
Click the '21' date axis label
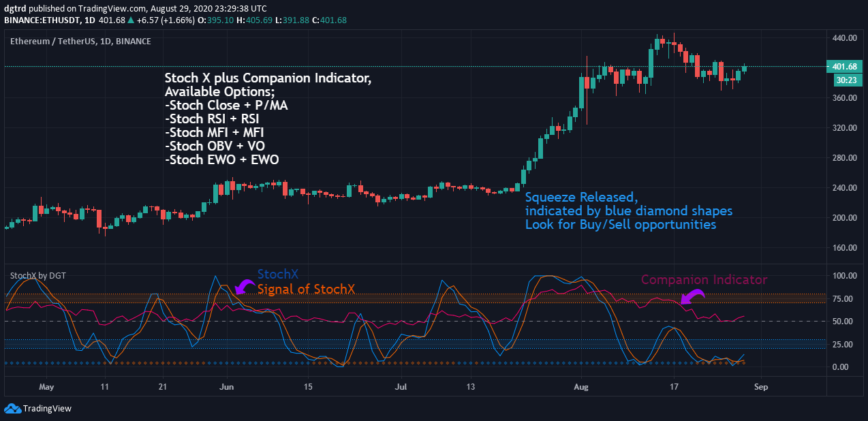click(162, 386)
